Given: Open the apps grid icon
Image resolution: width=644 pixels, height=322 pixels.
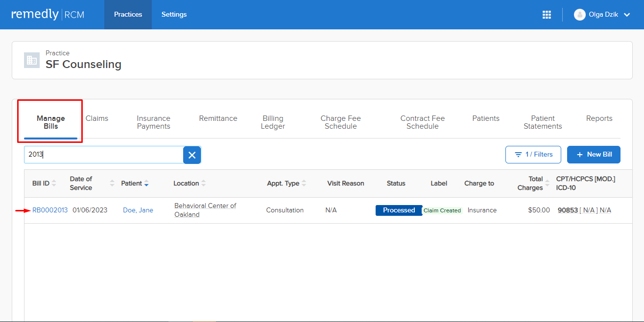Looking at the screenshot, I should point(547,15).
